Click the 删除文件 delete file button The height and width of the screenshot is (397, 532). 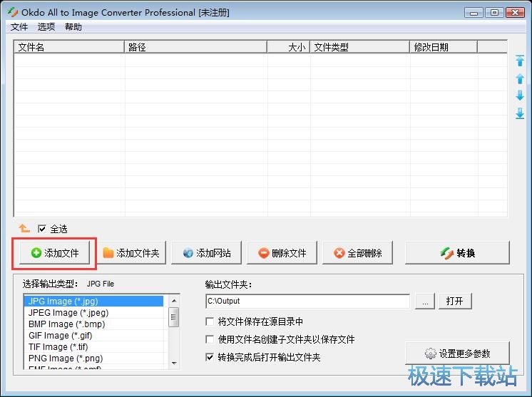point(282,253)
